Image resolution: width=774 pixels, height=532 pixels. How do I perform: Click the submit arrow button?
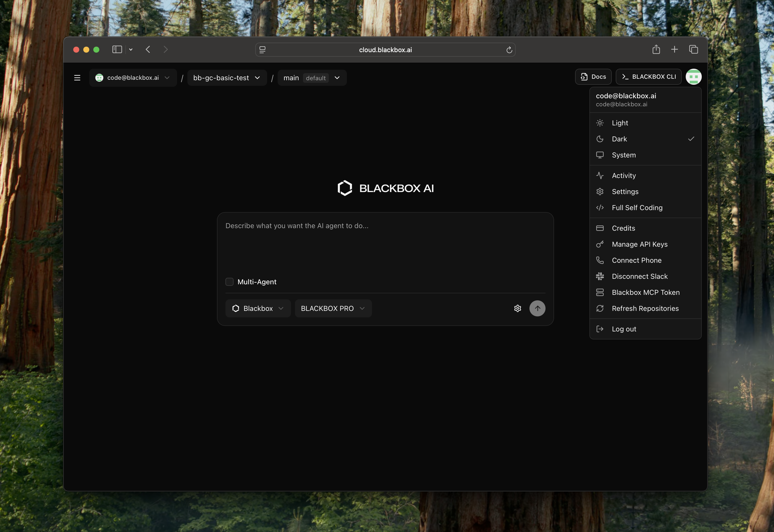pos(537,308)
